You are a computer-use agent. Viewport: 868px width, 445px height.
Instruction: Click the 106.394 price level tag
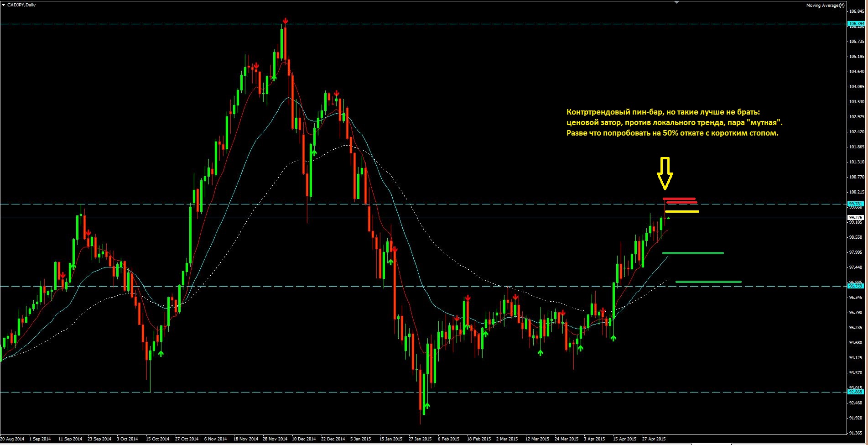click(x=856, y=23)
